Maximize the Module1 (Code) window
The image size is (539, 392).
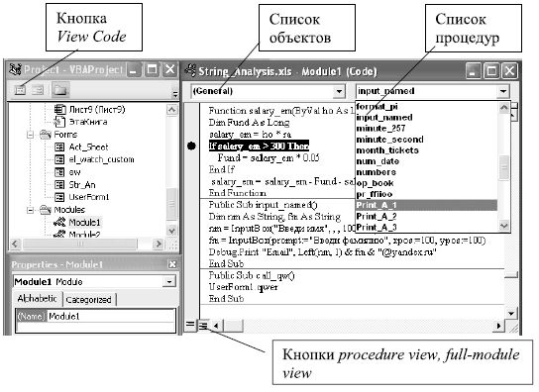click(x=491, y=71)
